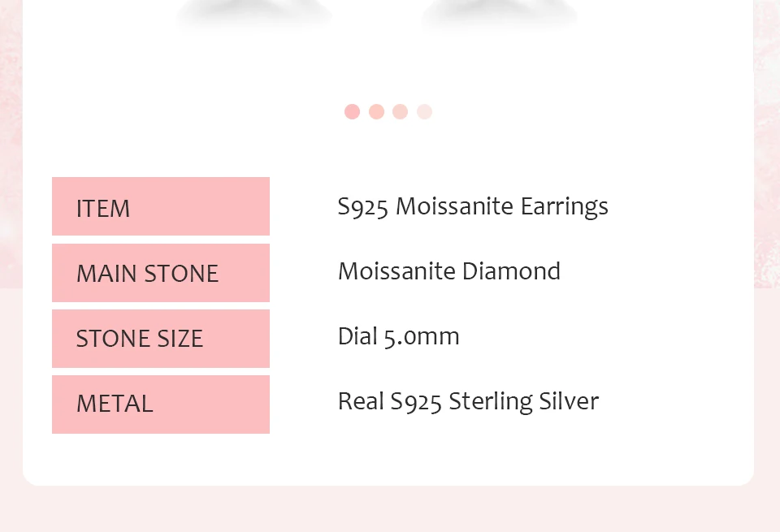Image resolution: width=780 pixels, height=532 pixels.
Task: Click the "S925 Moissanite Earrings" text
Action: [473, 207]
